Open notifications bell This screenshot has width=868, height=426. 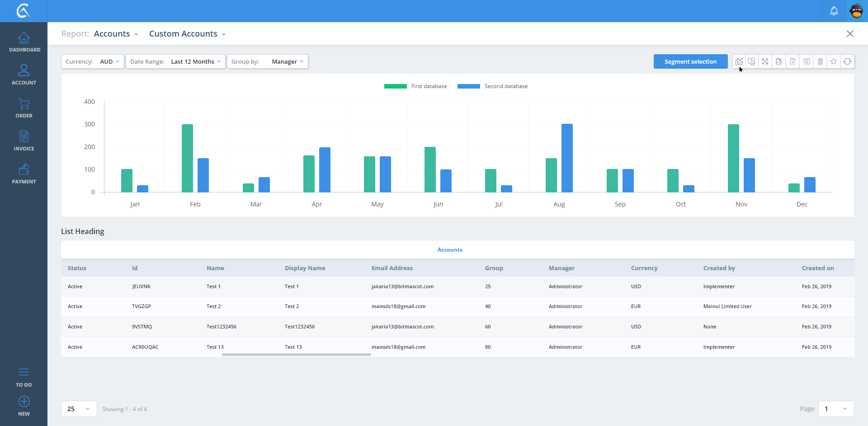point(834,11)
